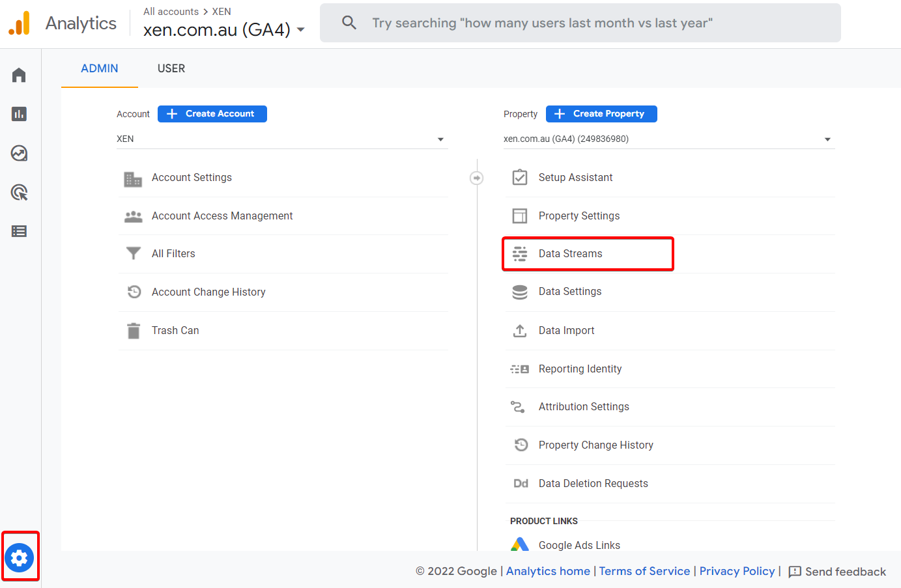The height and width of the screenshot is (588, 901).
Task: Click All accounts breadcrumb
Action: click(x=171, y=11)
